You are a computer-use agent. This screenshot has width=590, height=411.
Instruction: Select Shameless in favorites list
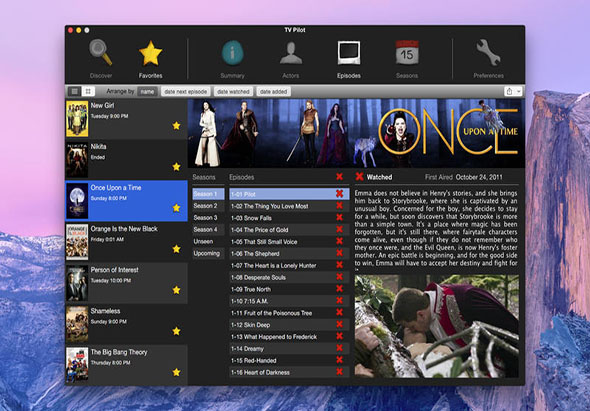[126, 324]
